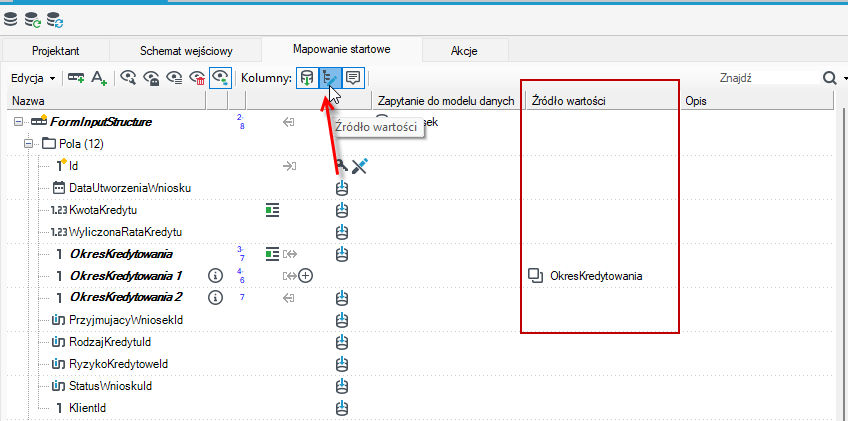Image resolution: width=848 pixels, height=421 pixels.
Task: Select the OkresKredytowania 2 field row
Action: point(125,298)
